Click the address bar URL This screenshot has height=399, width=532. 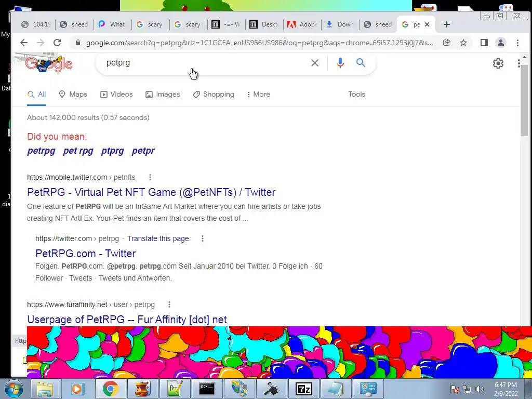[x=260, y=43]
